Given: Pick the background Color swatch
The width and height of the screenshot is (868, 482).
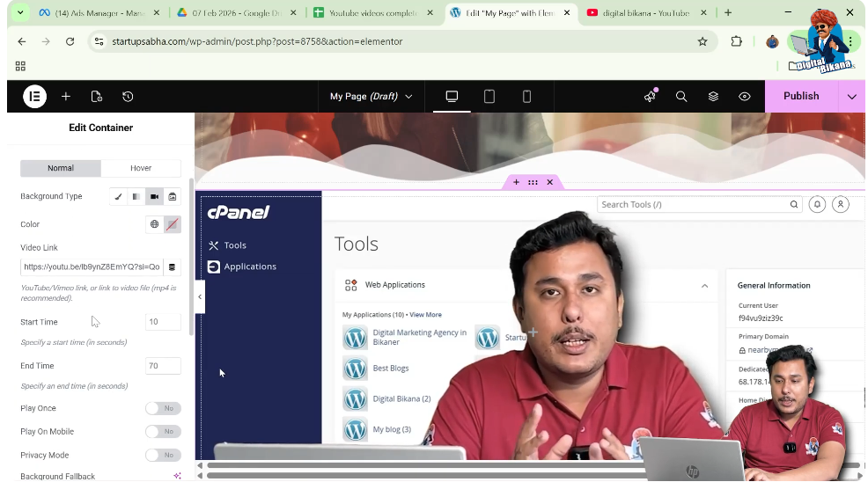Looking at the screenshot, I should (x=173, y=224).
